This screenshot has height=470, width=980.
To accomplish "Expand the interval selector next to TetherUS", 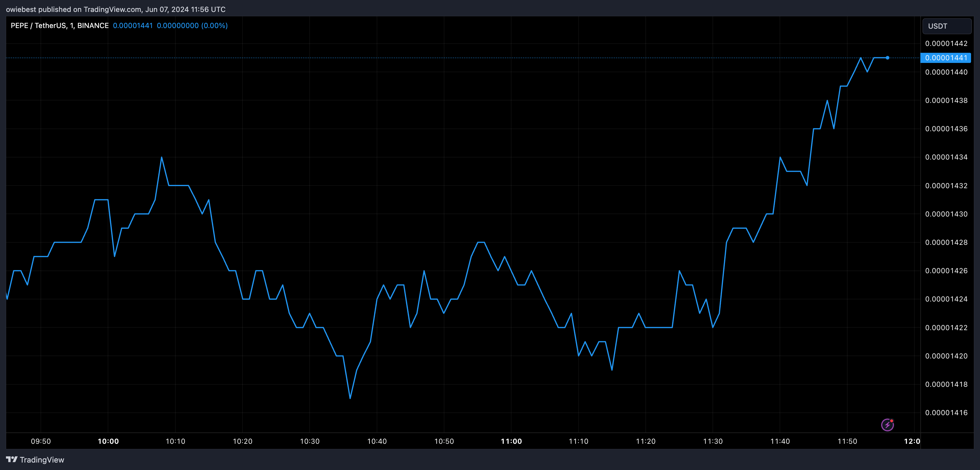I will pos(70,25).
